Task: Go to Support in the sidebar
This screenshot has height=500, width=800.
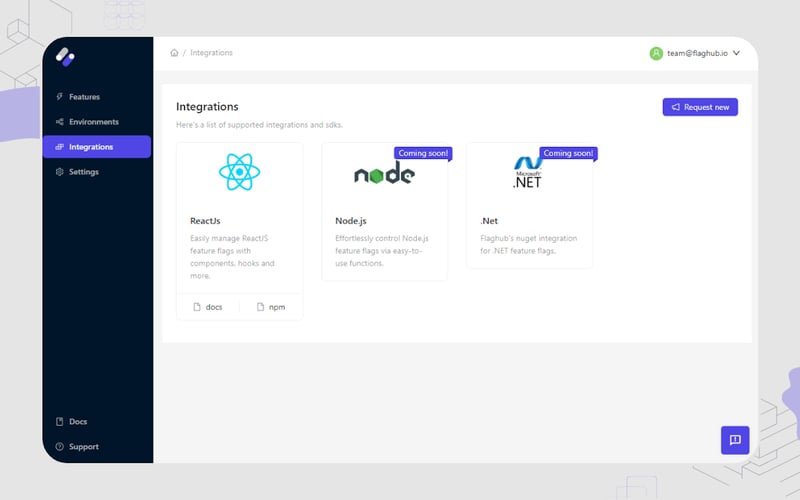Action: [x=83, y=447]
